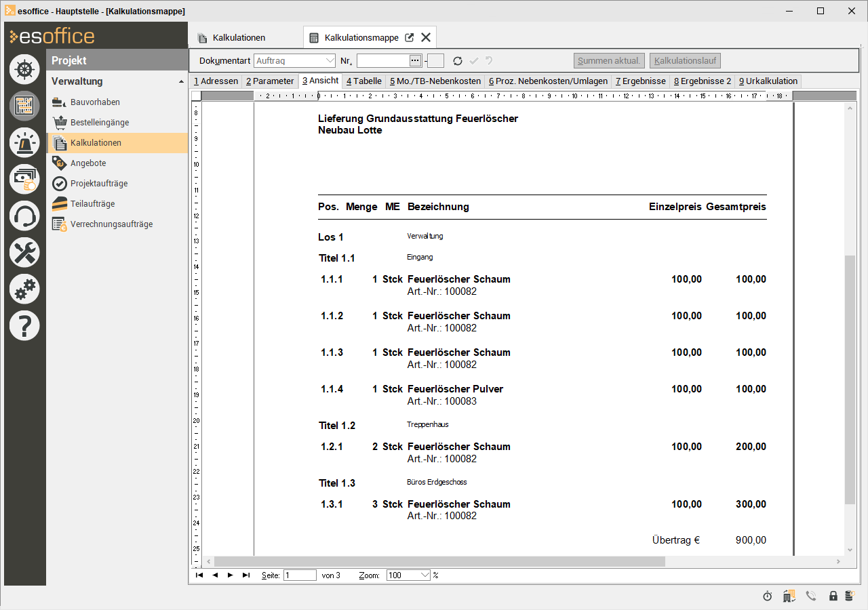Go to the first page of the preview

[x=199, y=575]
